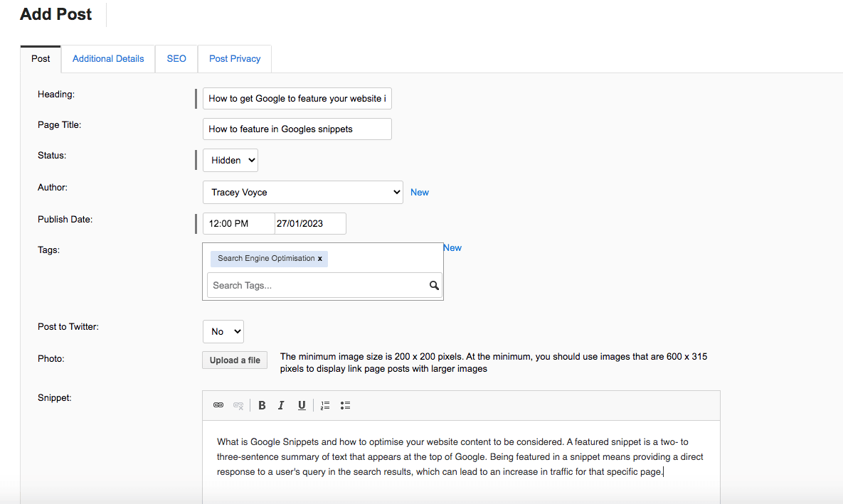
Task: Insert a numbered list in the snippet
Action: point(325,405)
